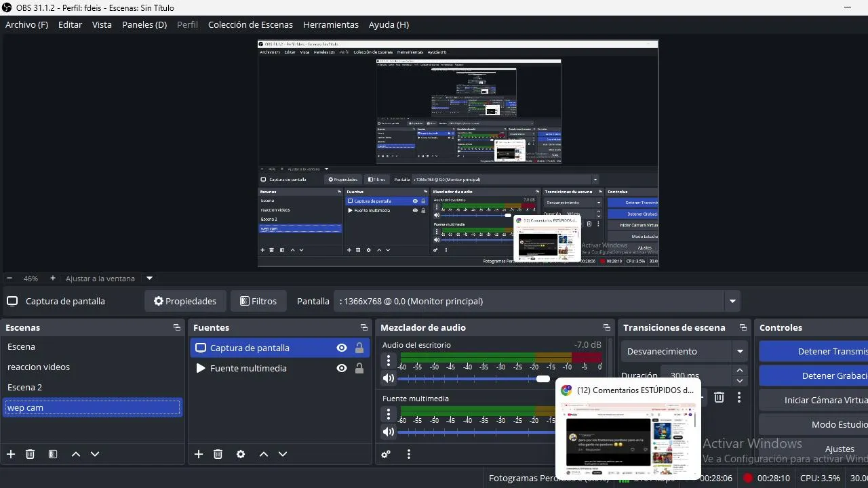Open the Editar menu
Screen dimensions: 868x488
(70, 24)
